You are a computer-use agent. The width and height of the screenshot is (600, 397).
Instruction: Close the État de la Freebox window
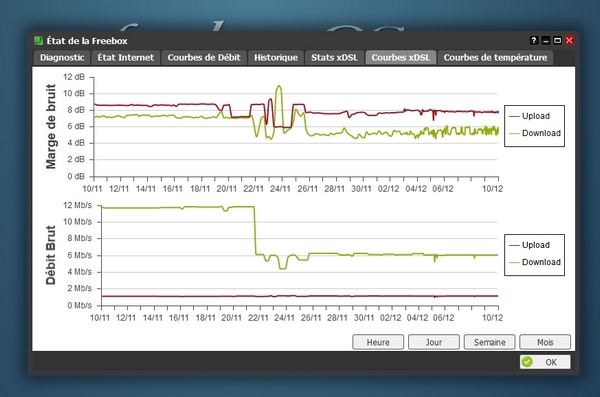point(569,41)
